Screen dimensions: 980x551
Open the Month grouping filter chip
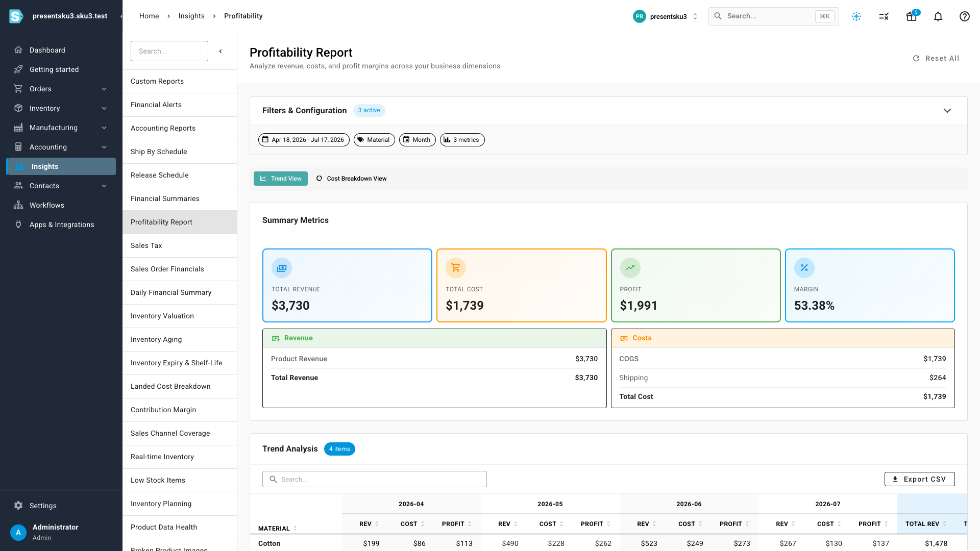click(x=418, y=140)
